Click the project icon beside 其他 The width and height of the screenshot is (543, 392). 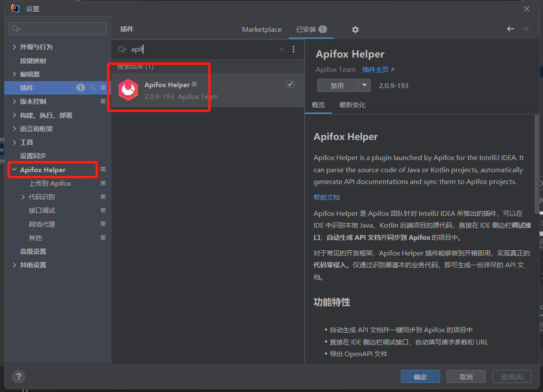[103, 238]
